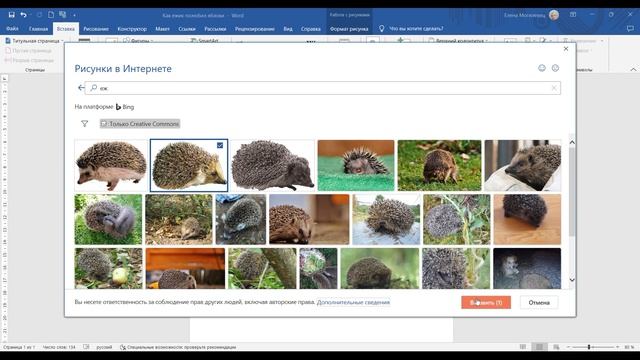This screenshot has width=640, height=360.
Task: Uncheck the selected hedgehog image checkbox
Action: tap(220, 145)
